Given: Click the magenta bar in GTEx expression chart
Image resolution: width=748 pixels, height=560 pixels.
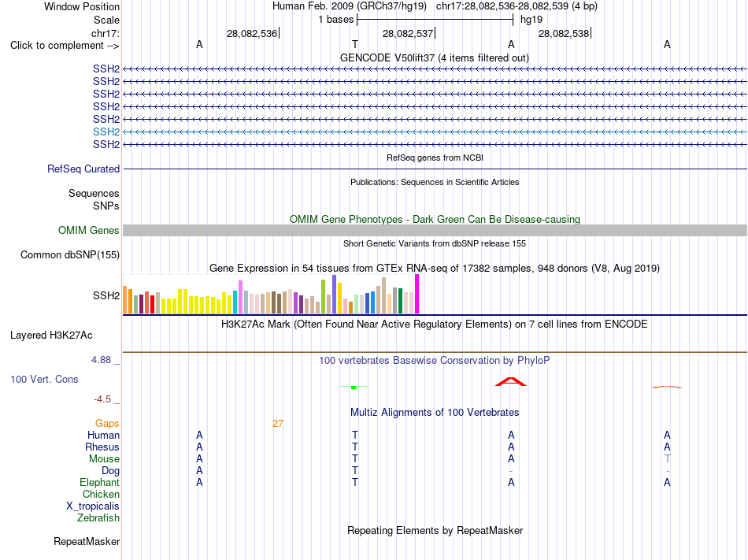Looking at the screenshot, I should click(417, 294).
